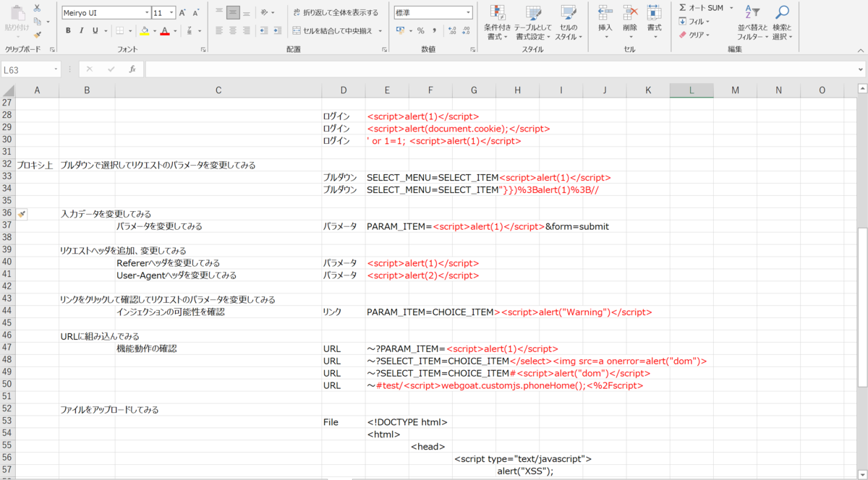This screenshot has width=868, height=480.
Task: Select Middle Align icon
Action: 233,12
